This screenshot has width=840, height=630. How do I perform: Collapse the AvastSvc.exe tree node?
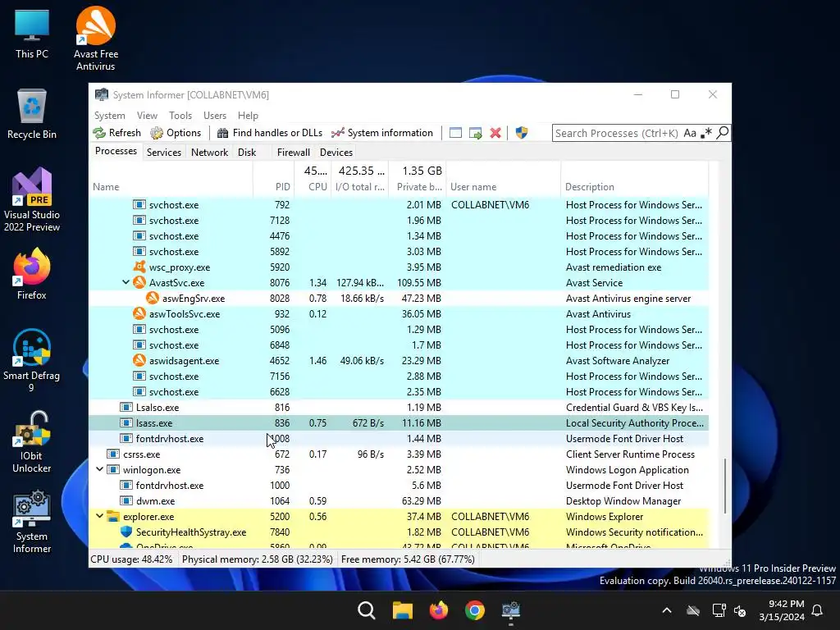point(126,282)
